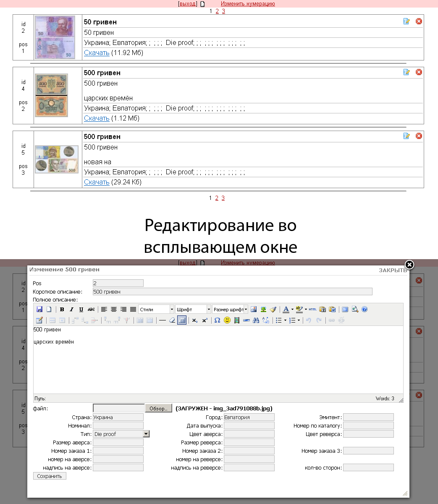The height and width of the screenshot is (504, 438).
Task: Click the Короткое описание input field
Action: pyautogui.click(x=232, y=291)
